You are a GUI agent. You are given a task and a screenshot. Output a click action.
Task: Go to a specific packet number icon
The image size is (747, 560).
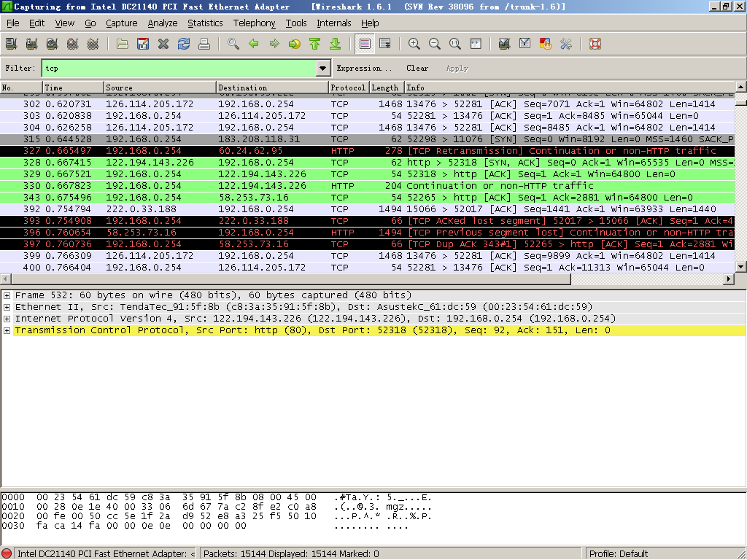(x=295, y=44)
